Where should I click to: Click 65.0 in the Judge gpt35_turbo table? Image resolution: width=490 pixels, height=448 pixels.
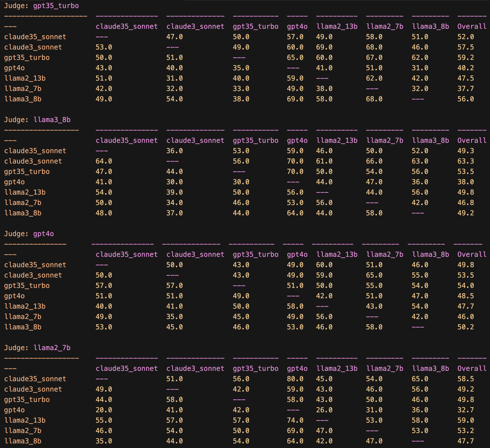tap(295, 58)
